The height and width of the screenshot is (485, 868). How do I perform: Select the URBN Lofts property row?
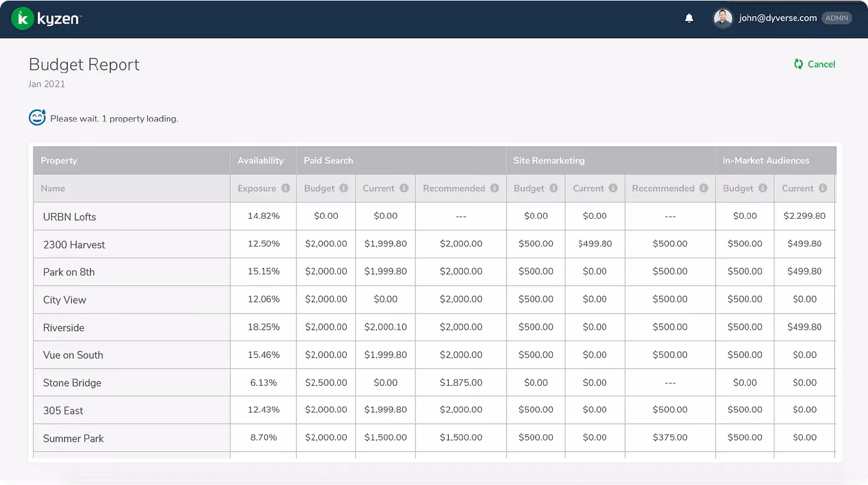pos(435,216)
